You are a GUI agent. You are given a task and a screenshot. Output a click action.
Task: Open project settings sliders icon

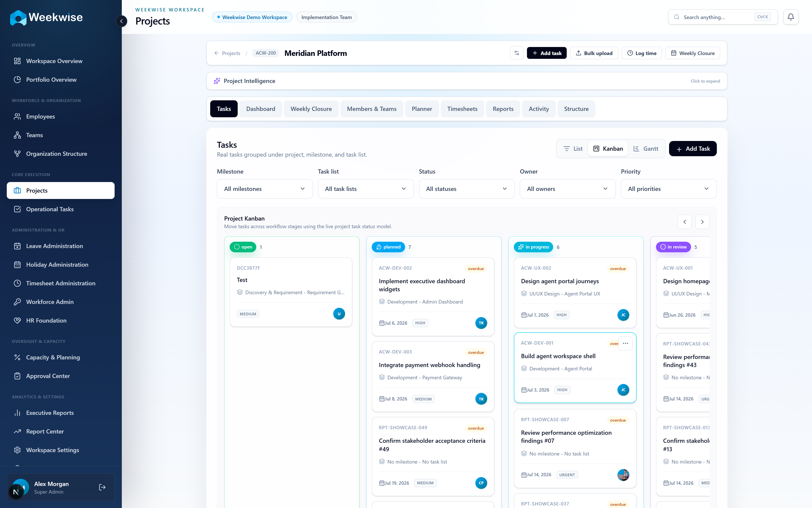[517, 53]
